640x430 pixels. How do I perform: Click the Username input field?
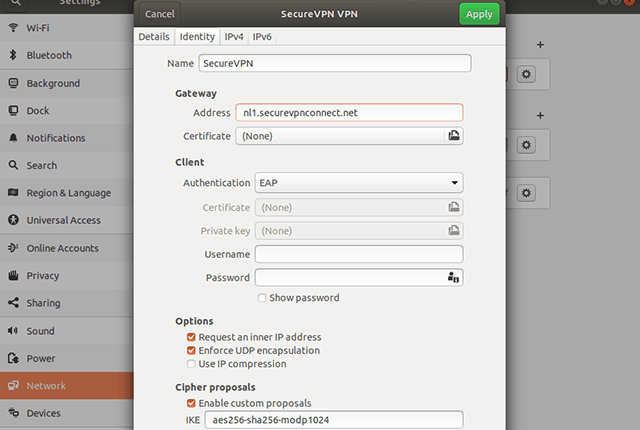pos(359,254)
